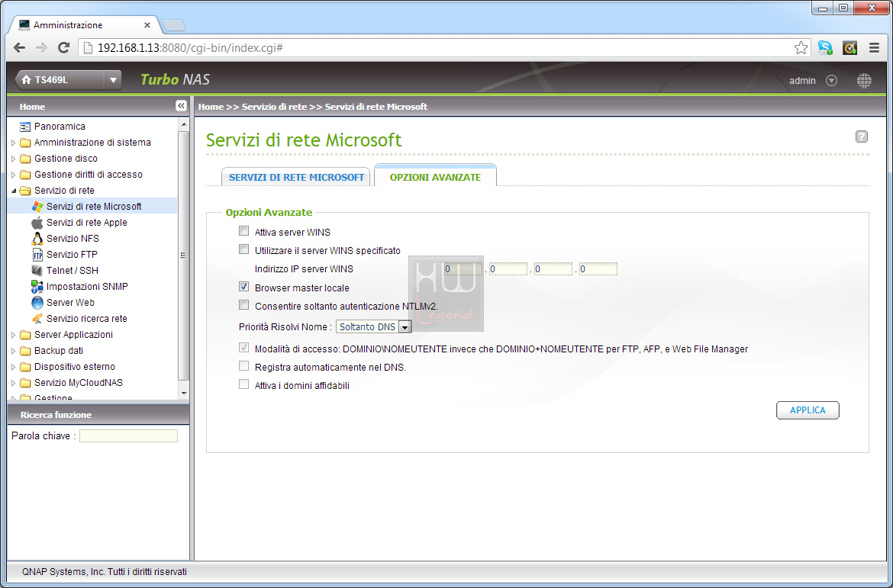Screen dimensions: 893x588
Task: Click the Panoramica overview icon
Action: click(25, 127)
